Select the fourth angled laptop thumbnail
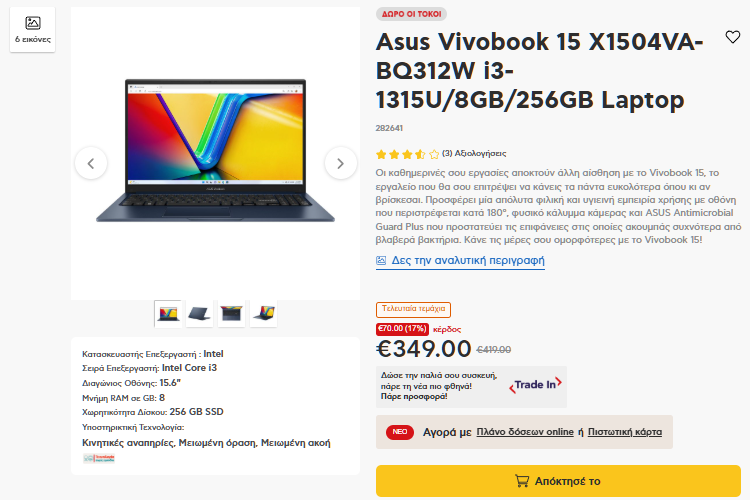Image resolution: width=750 pixels, height=500 pixels. pyautogui.click(x=264, y=314)
